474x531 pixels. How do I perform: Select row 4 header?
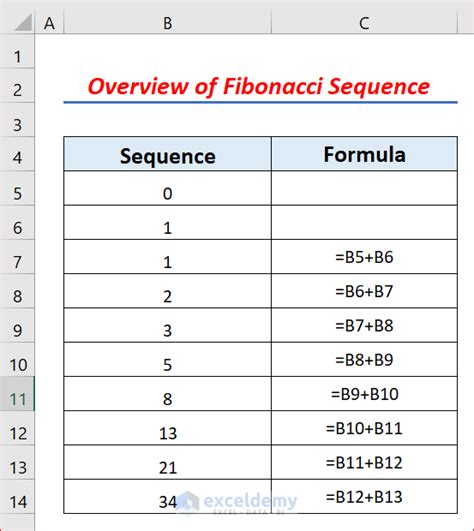pyautogui.click(x=17, y=154)
